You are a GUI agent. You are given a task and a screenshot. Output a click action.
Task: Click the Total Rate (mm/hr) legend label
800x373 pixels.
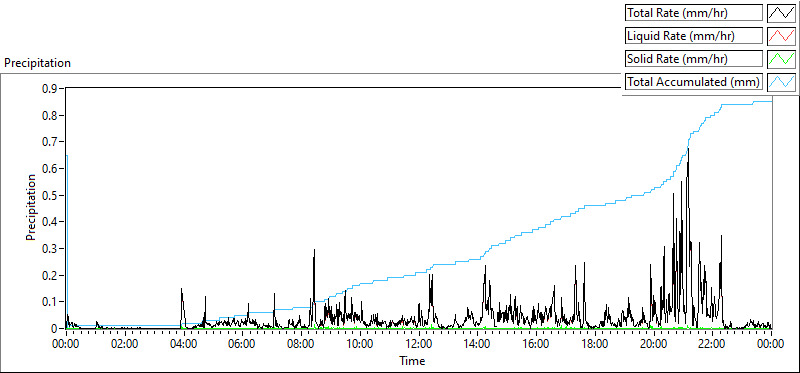click(693, 13)
